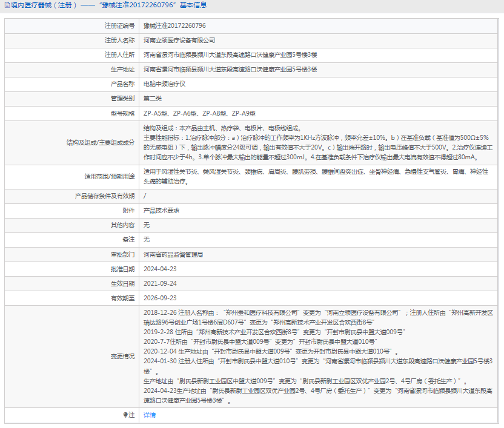The image size is (504, 428).
Task: Select the 2018-12-26 change record line
Action: coord(318,317)
